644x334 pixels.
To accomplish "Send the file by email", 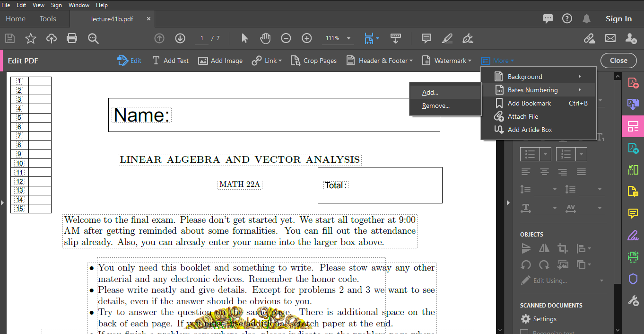I will 610,38.
